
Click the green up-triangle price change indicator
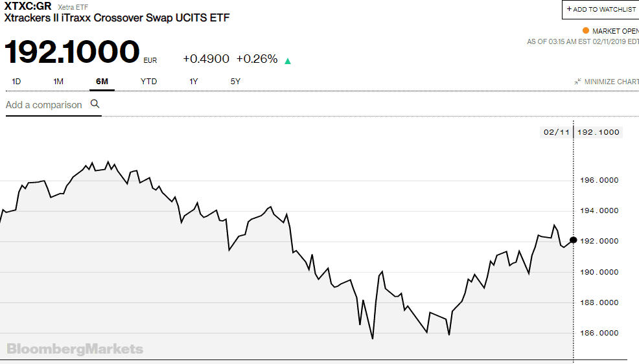click(x=288, y=61)
